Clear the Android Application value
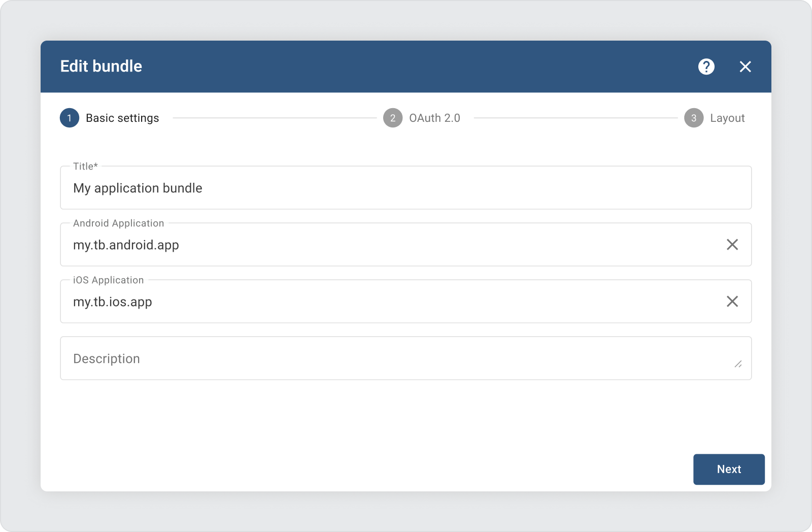The height and width of the screenshot is (532, 812). coord(732,245)
